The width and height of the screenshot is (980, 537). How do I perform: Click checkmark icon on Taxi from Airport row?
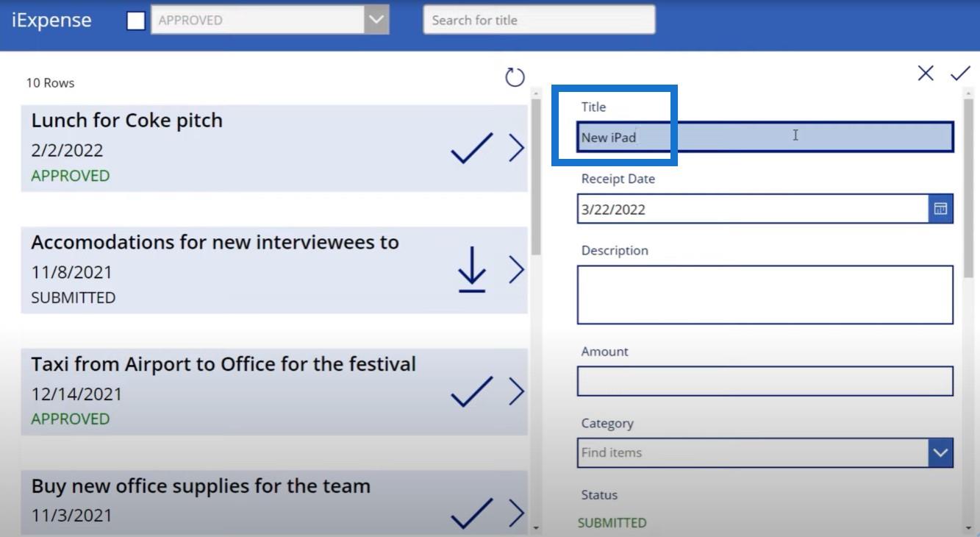point(471,391)
